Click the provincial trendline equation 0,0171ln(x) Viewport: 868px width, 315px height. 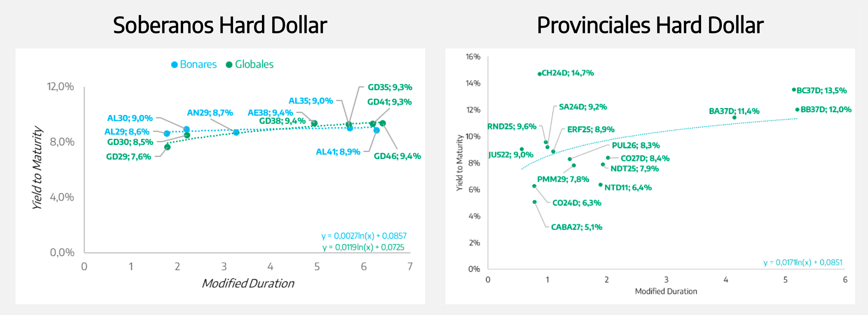click(x=803, y=262)
